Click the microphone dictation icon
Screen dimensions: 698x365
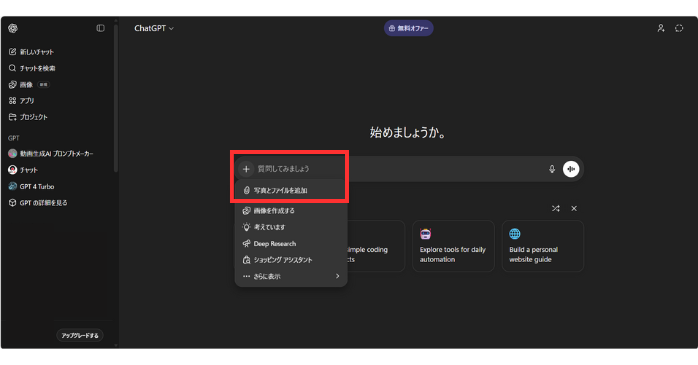pyautogui.click(x=552, y=169)
